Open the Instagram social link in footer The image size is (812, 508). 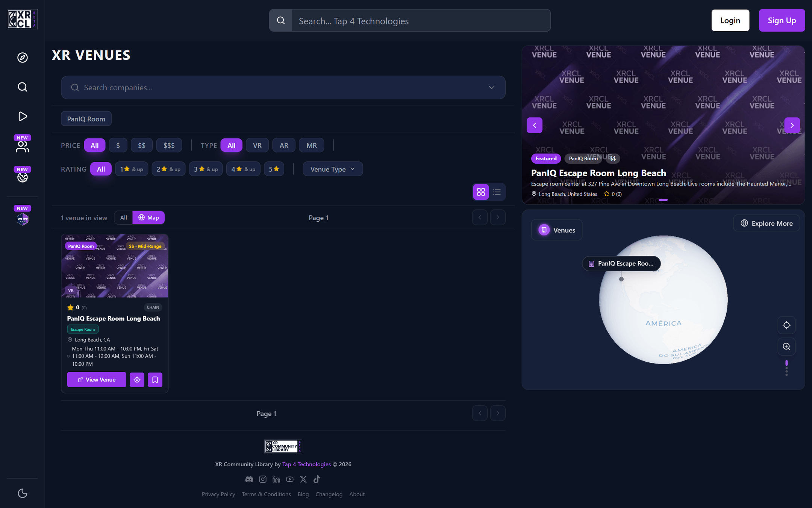click(263, 479)
